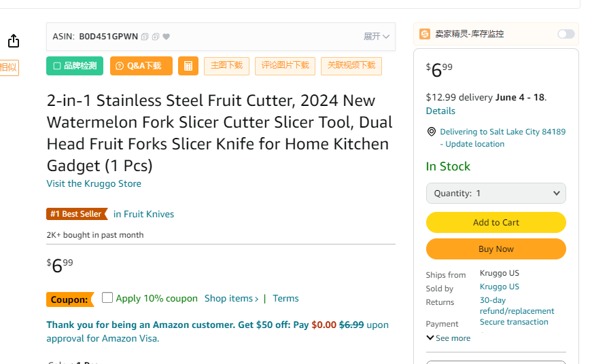This screenshot has width=609, height=364.
Task: Click the yellow Buy Now button
Action: pyautogui.click(x=496, y=249)
